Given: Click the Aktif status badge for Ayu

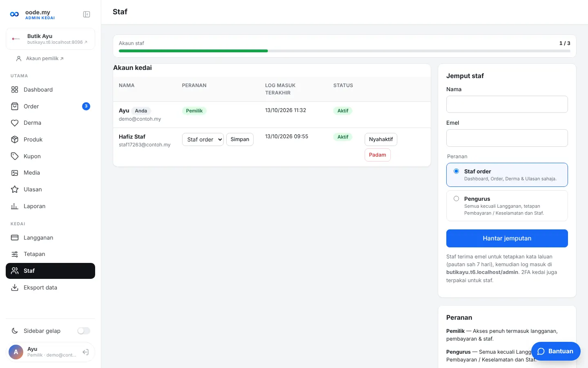Looking at the screenshot, I should click(343, 111).
